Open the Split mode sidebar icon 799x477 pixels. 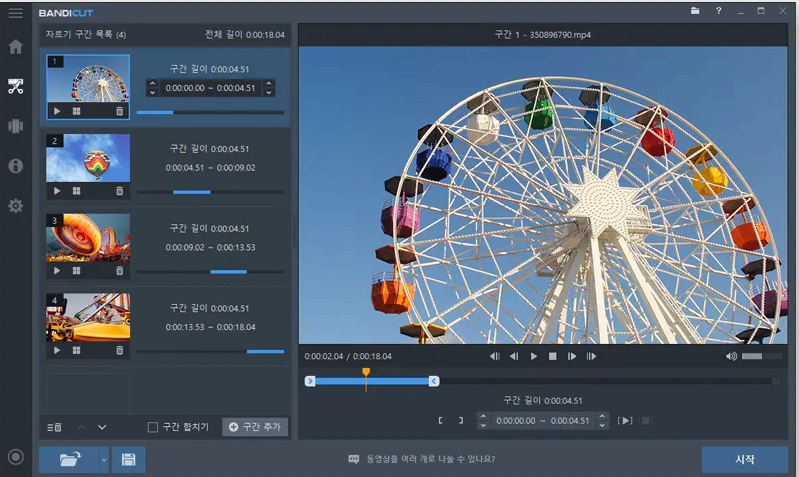coord(15,126)
